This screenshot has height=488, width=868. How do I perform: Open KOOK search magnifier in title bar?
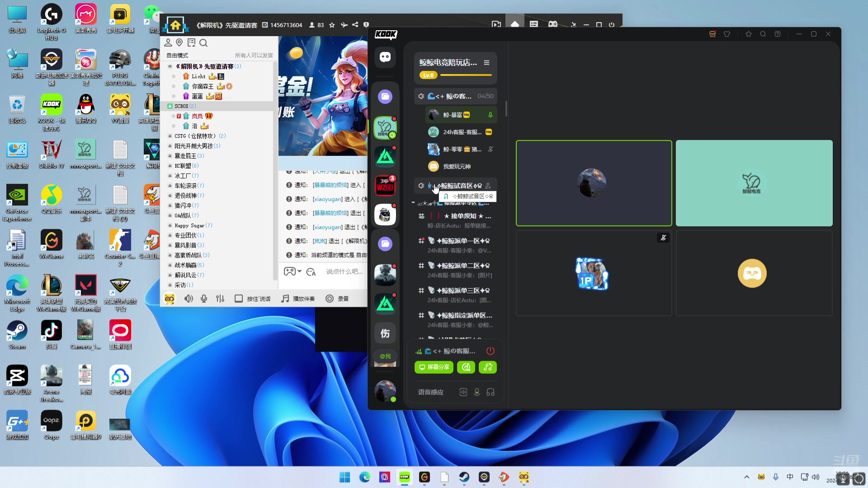point(763,34)
